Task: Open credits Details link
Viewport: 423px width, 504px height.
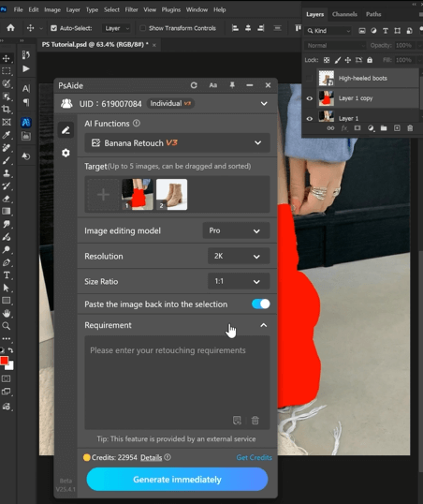Action: 151,457
